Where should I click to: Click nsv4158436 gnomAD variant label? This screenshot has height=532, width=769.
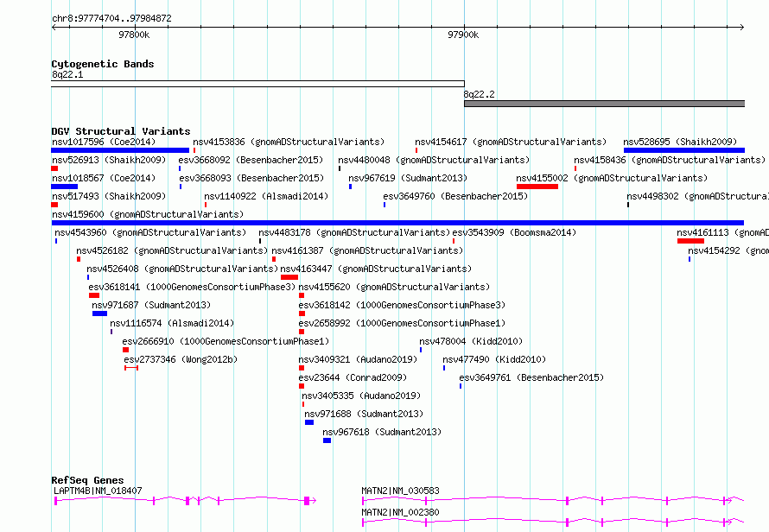(670, 160)
